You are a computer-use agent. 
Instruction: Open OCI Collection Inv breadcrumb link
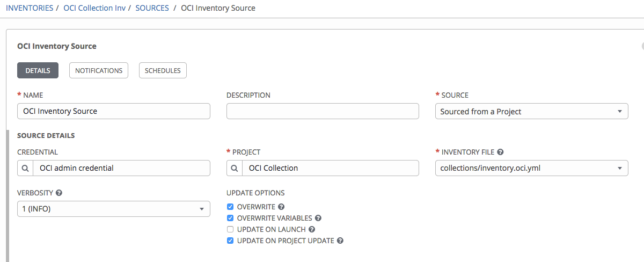pyautogui.click(x=96, y=8)
